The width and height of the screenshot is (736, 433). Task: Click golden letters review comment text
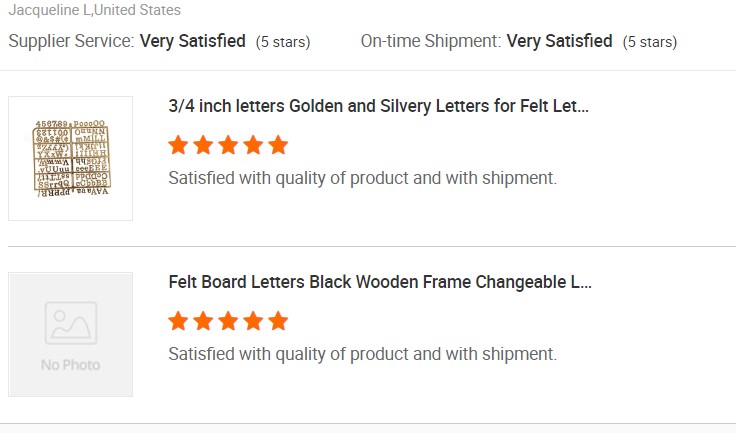pos(362,178)
